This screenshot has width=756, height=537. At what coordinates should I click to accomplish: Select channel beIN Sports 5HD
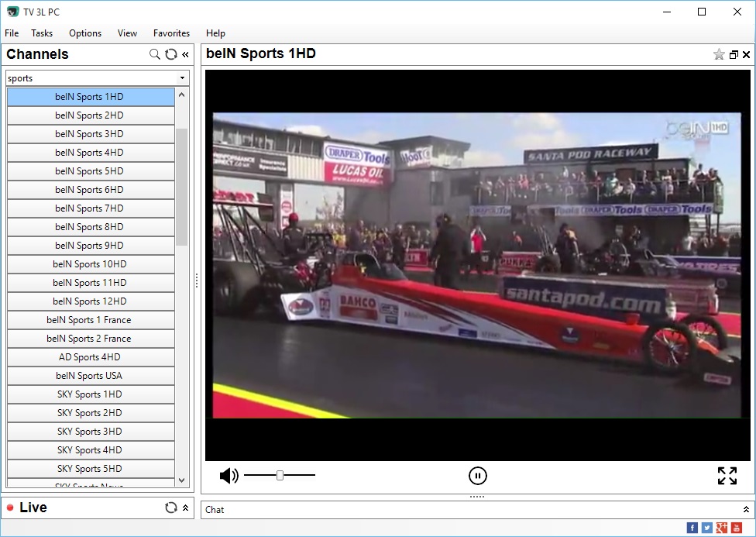(91, 171)
